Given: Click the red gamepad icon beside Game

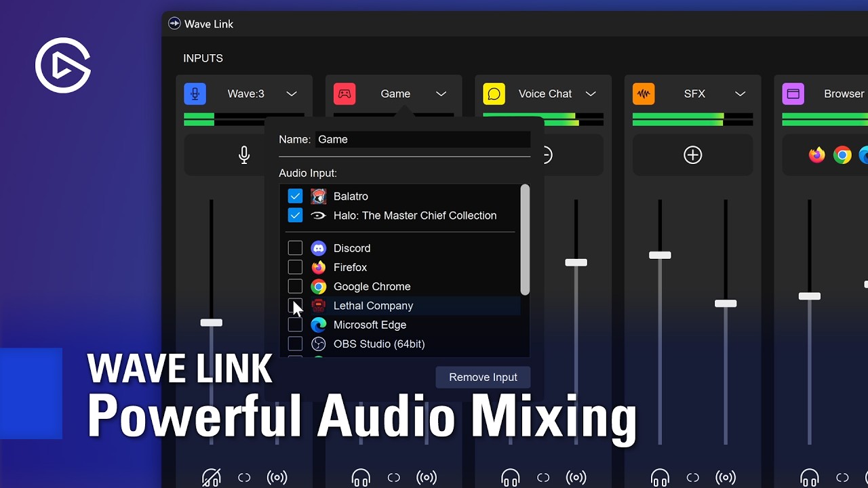Looking at the screenshot, I should [344, 94].
